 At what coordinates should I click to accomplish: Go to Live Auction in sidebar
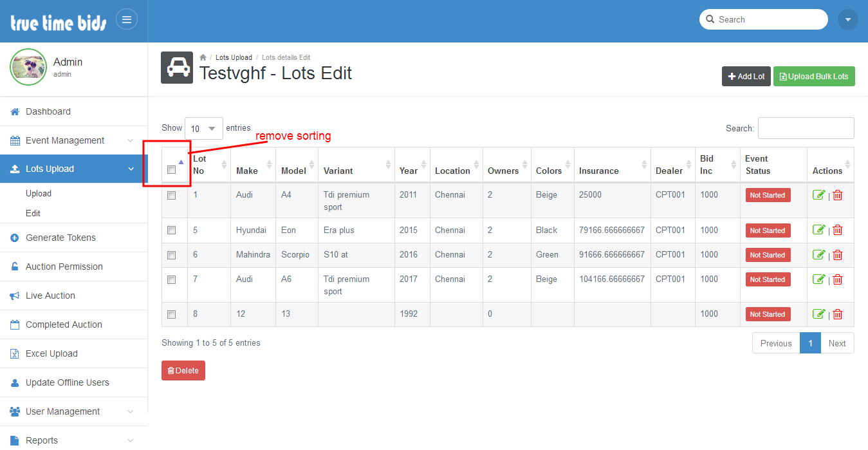[50, 295]
